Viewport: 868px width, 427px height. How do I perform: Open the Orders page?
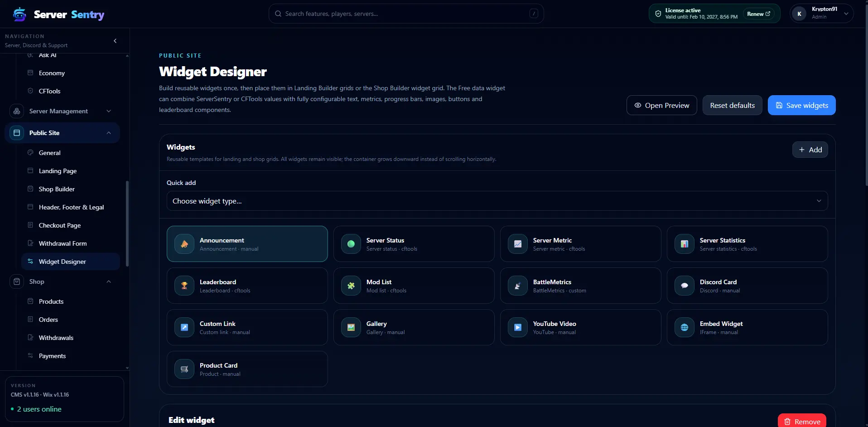coord(71,320)
